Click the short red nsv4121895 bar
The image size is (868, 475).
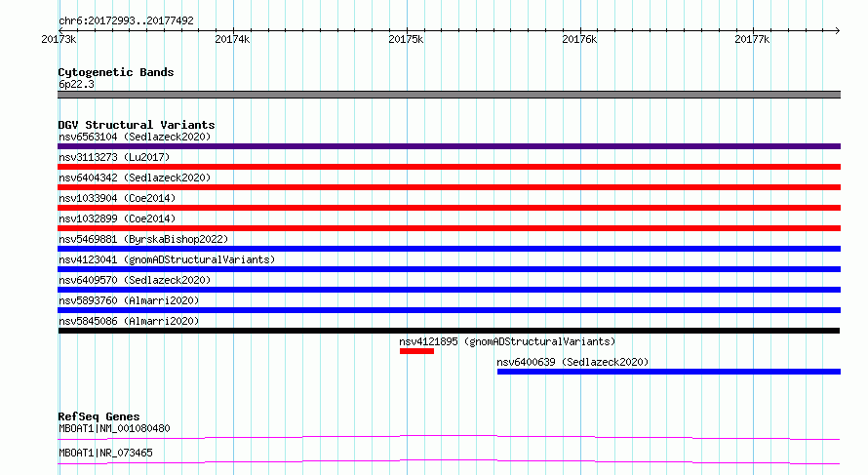click(416, 351)
